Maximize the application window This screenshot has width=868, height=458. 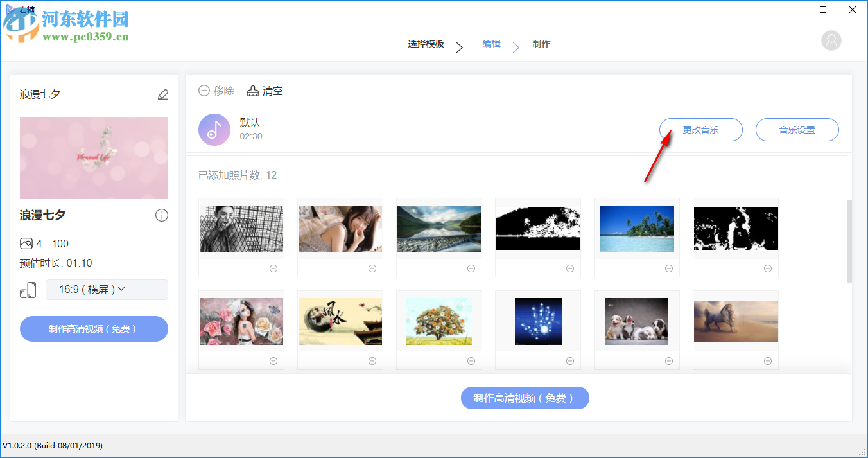point(823,10)
